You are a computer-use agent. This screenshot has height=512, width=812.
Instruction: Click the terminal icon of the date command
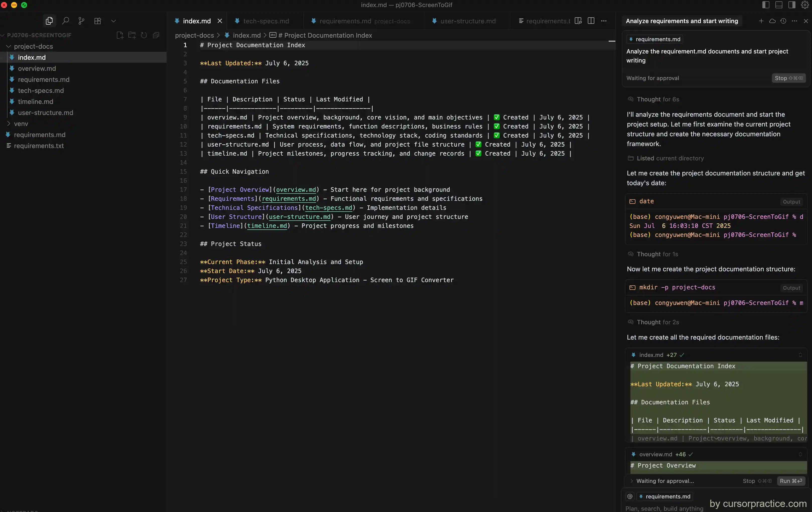pos(632,201)
